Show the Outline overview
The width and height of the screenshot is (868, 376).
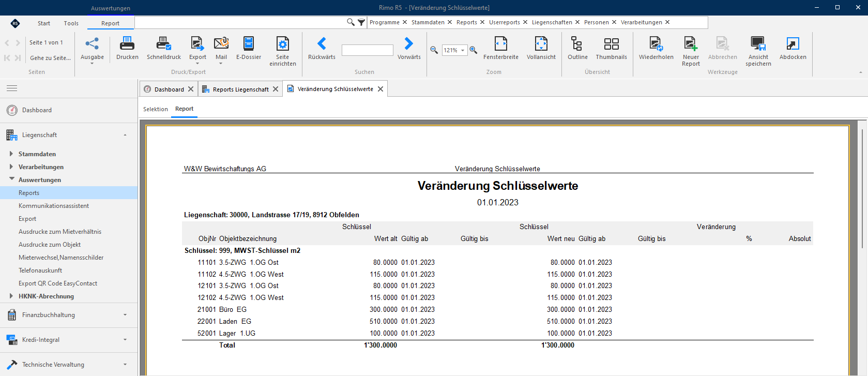(x=577, y=49)
